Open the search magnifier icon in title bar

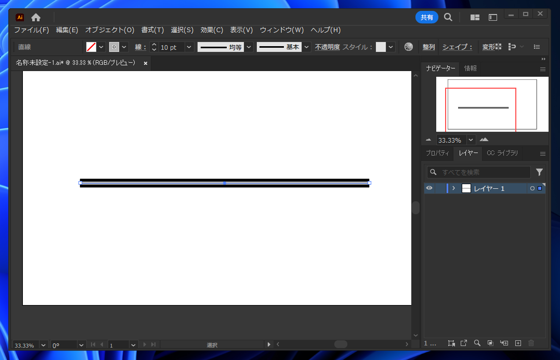(448, 17)
